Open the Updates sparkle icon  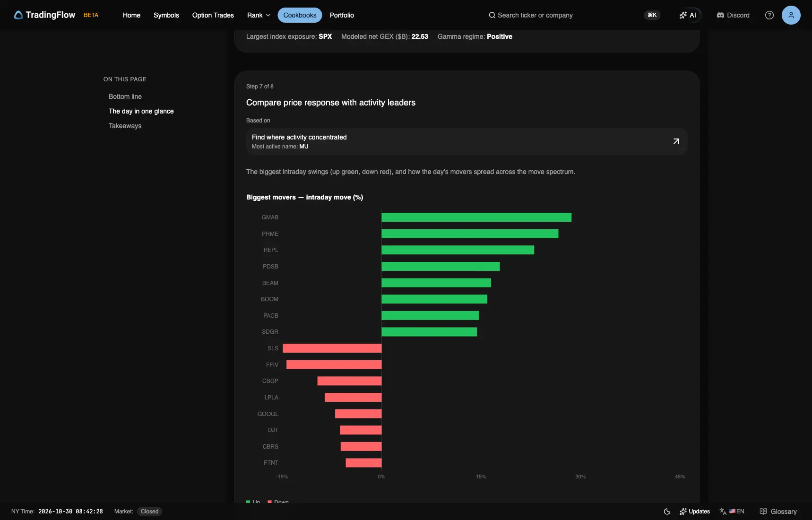(683, 511)
